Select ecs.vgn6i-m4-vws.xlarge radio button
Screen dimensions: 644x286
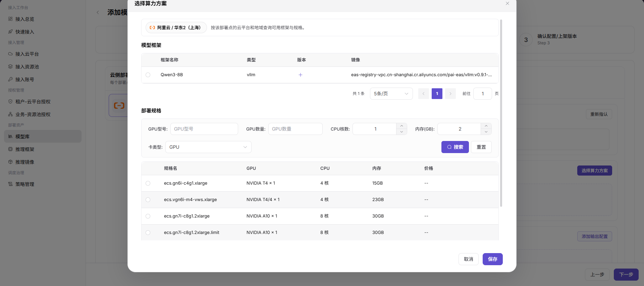point(148,200)
